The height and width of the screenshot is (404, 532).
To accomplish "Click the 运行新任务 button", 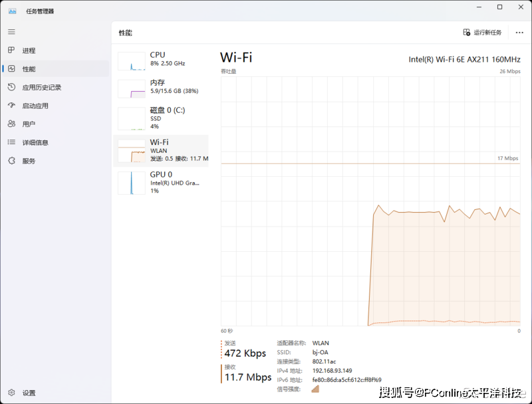I will 483,33.
